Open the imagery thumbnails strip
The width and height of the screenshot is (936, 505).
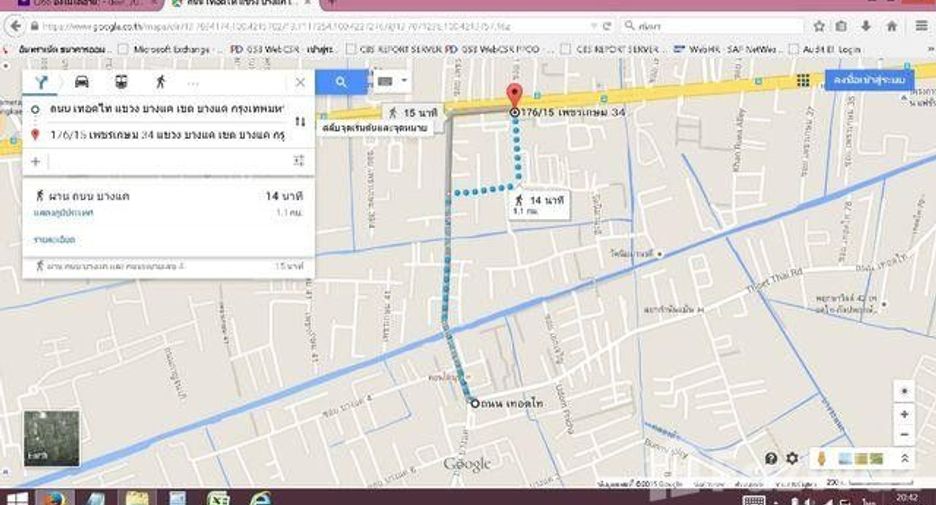tap(860, 458)
